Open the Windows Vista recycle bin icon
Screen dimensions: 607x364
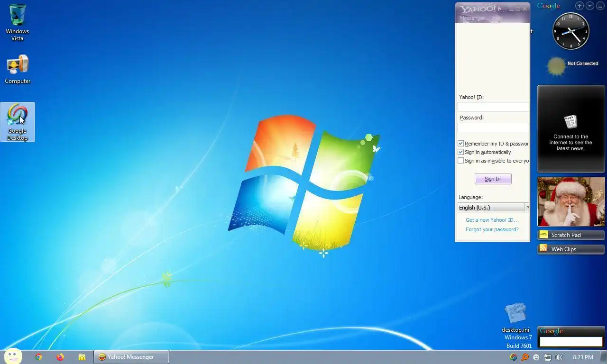pyautogui.click(x=18, y=22)
